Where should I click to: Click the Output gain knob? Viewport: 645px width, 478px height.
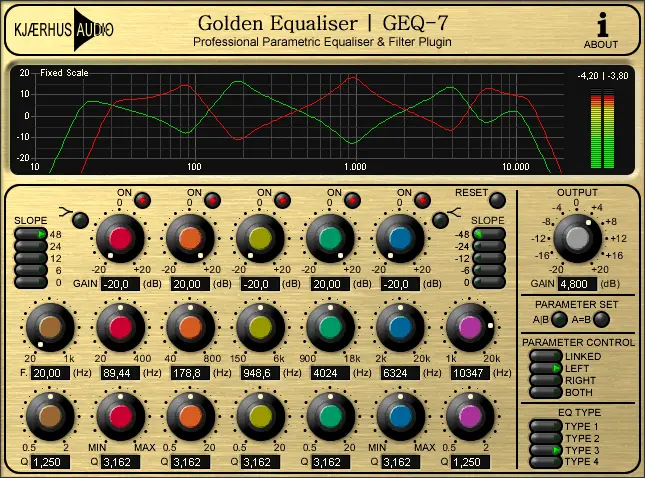click(574, 238)
